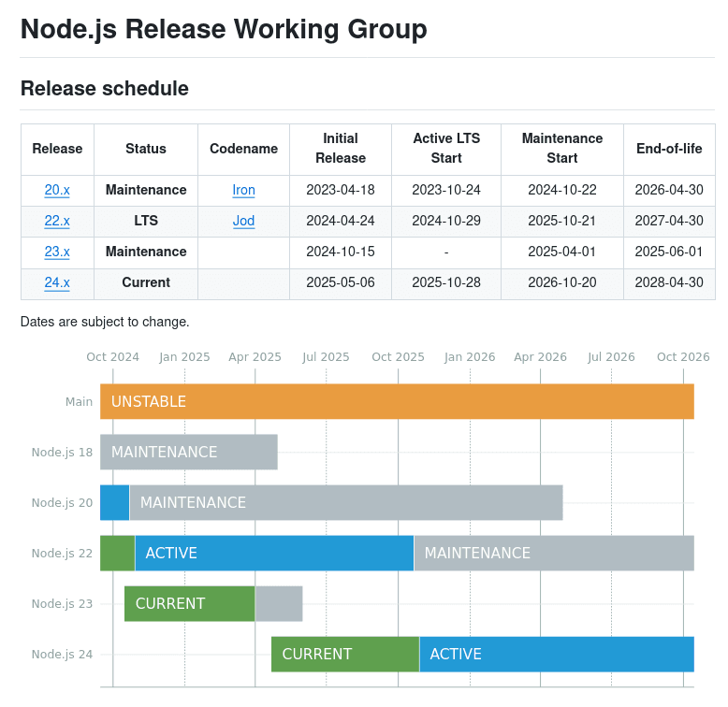The image size is (728, 707).
Task: Click the date 2026-10-20
Action: coord(562,282)
